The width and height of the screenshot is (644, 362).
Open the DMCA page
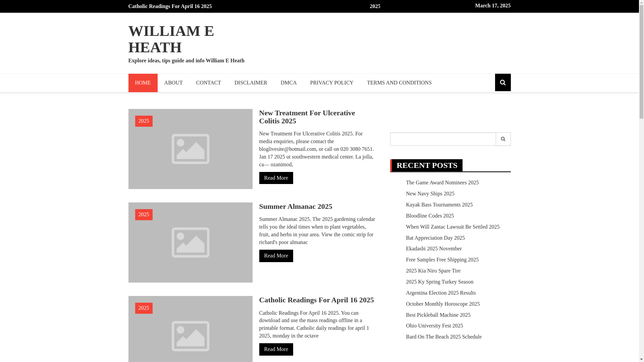pyautogui.click(x=288, y=83)
